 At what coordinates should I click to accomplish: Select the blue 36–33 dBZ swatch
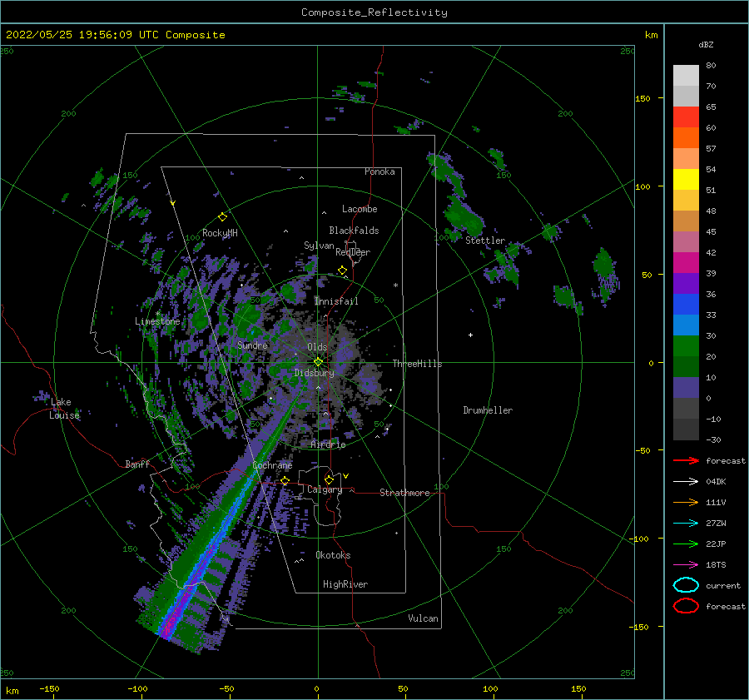(x=686, y=304)
